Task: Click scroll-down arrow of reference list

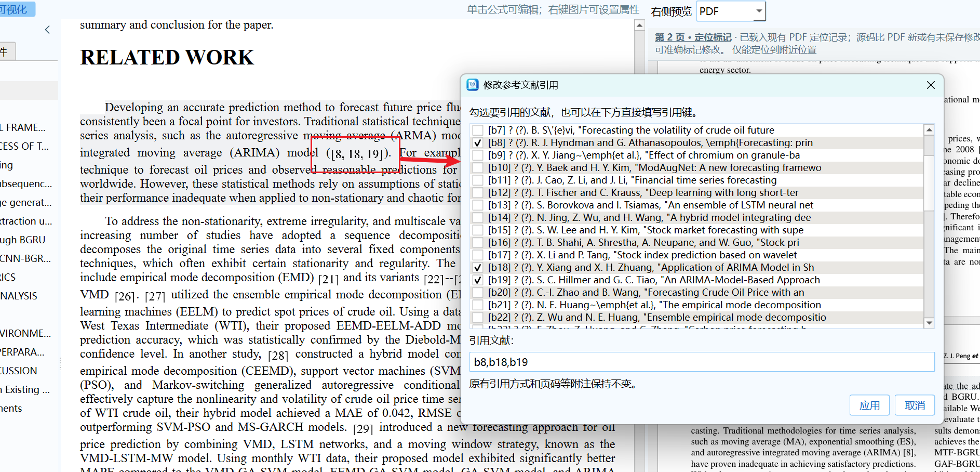Action: pyautogui.click(x=929, y=323)
